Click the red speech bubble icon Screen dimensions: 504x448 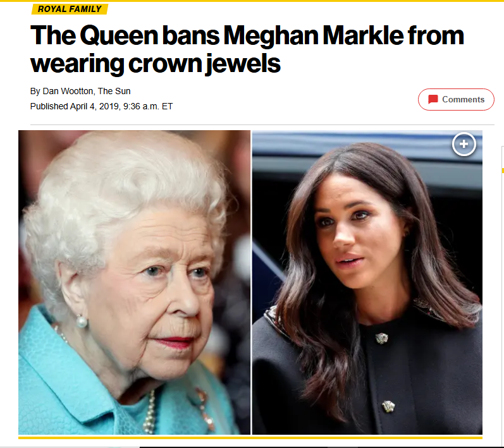433,99
